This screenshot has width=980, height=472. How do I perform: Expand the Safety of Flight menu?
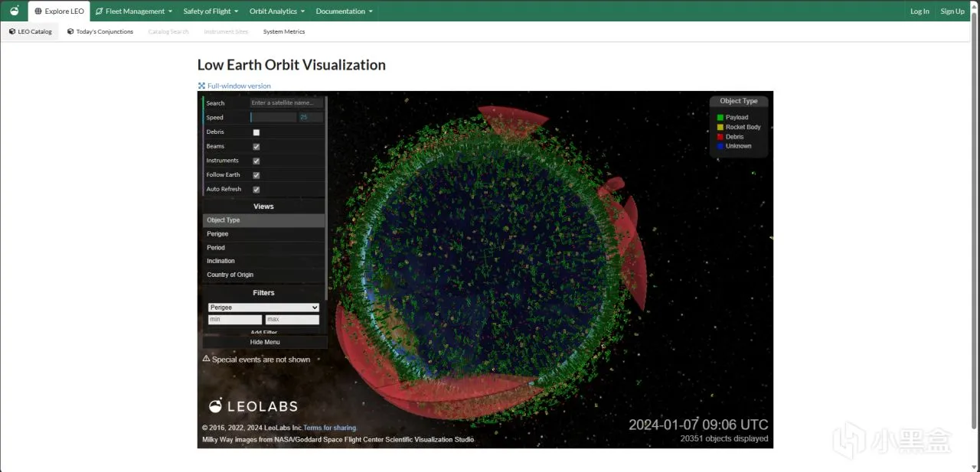(211, 11)
